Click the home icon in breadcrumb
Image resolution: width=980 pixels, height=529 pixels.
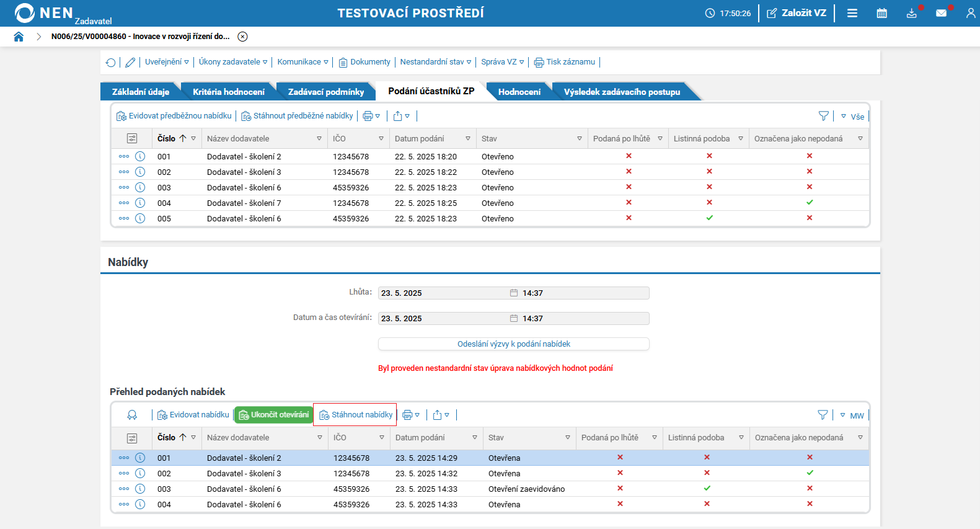(19, 37)
